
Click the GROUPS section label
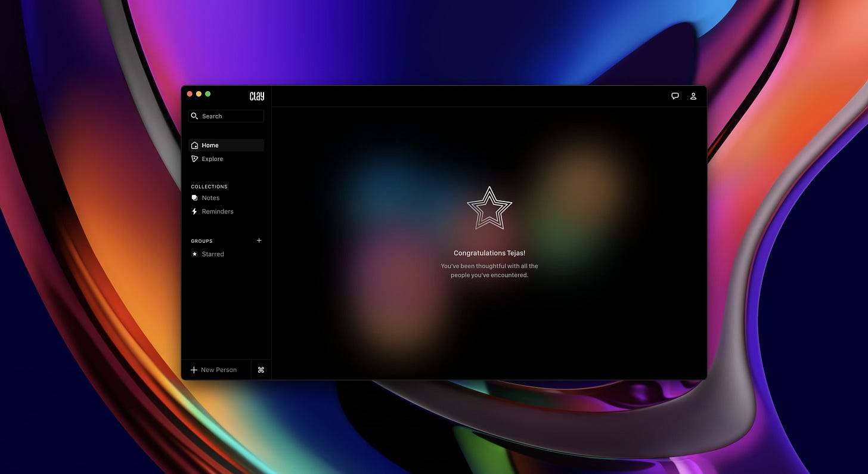pos(201,241)
